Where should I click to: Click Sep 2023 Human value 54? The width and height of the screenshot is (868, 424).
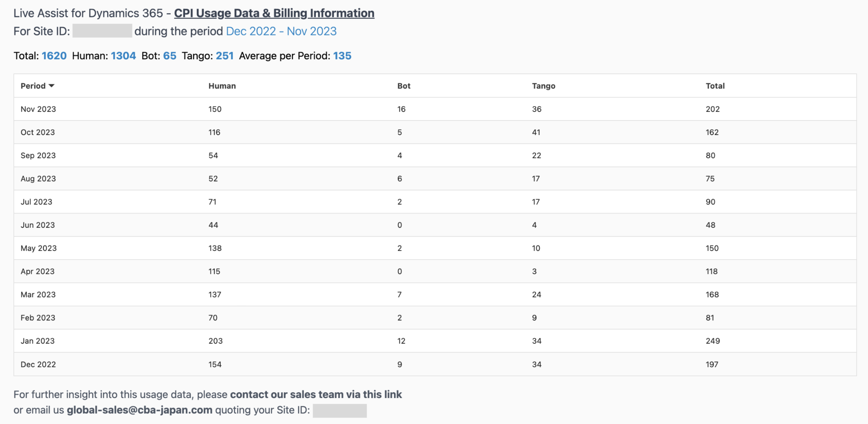[213, 156]
